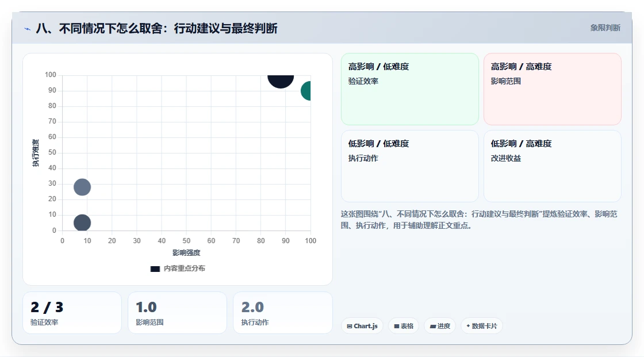
Task: Click the 内容重点分布 legend label
Action: 185,268
